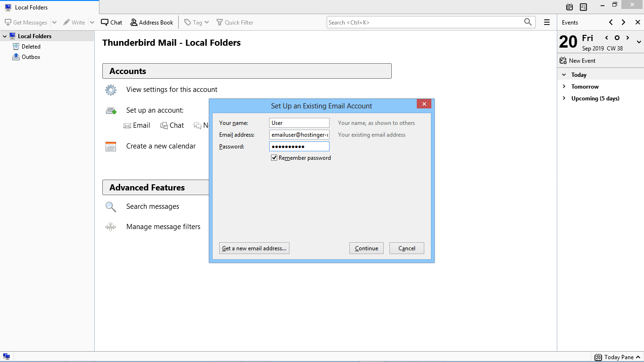
Task: Collapse the Local Folders tree
Action: tap(5, 36)
